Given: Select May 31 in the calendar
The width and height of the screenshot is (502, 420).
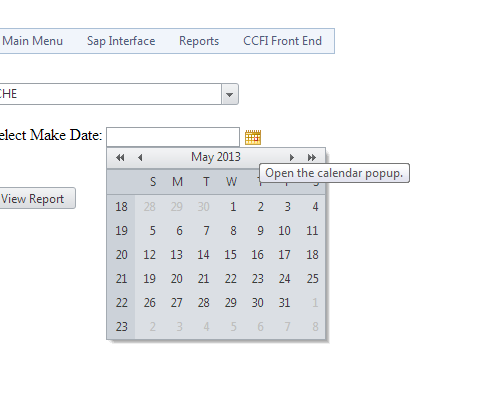Looking at the screenshot, I should coord(284,303).
